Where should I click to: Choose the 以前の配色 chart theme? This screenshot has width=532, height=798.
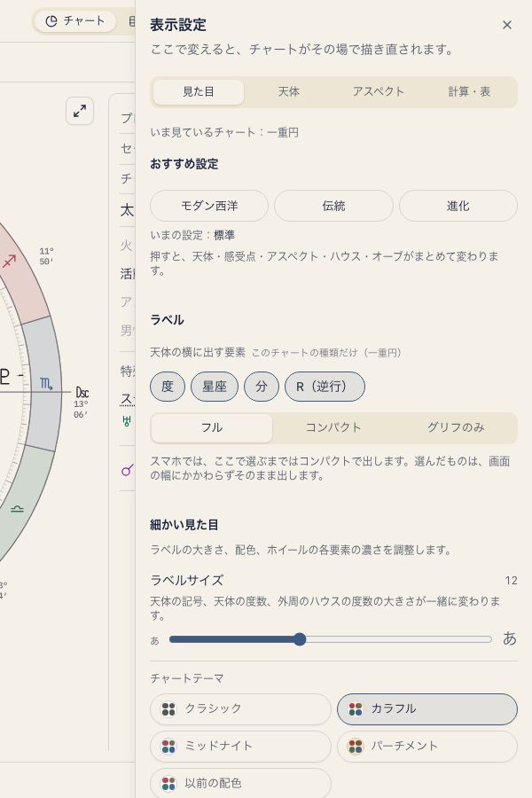tap(240, 783)
